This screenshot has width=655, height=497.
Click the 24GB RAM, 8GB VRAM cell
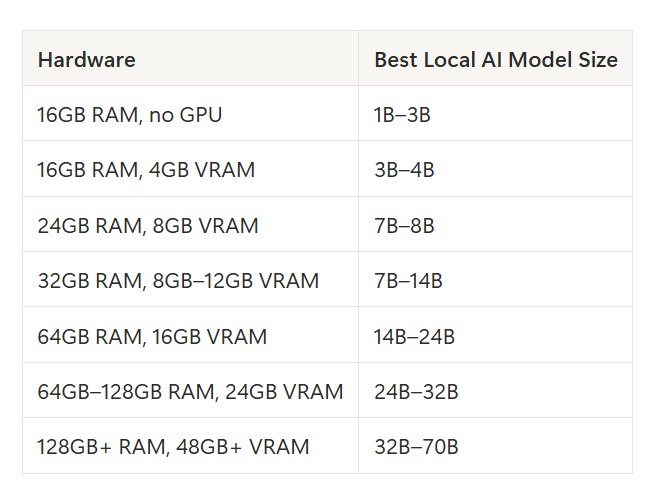[190, 225]
